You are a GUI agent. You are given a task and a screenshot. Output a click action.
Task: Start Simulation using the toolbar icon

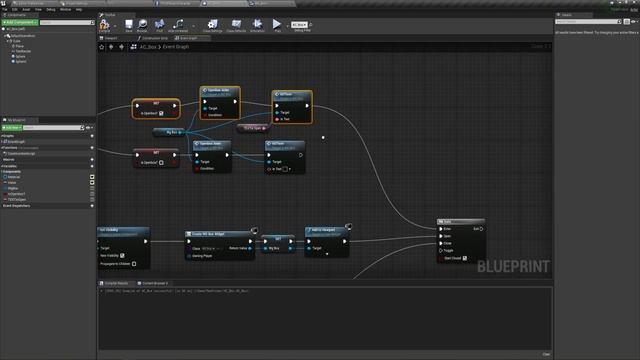click(x=257, y=24)
